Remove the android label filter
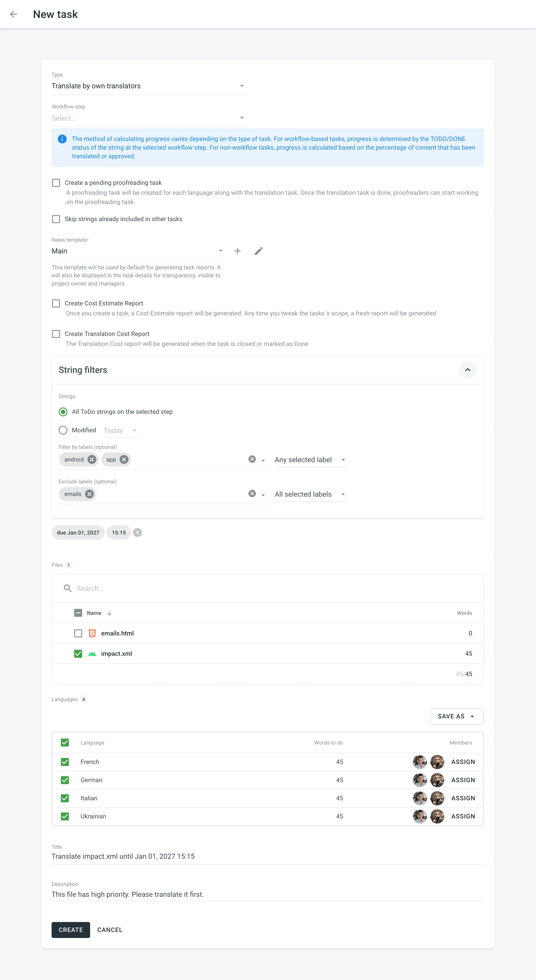Screen dimensions: 536x980 tap(91, 459)
